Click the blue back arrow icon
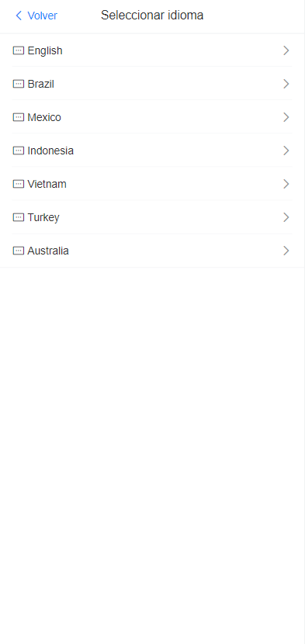 click(x=19, y=16)
